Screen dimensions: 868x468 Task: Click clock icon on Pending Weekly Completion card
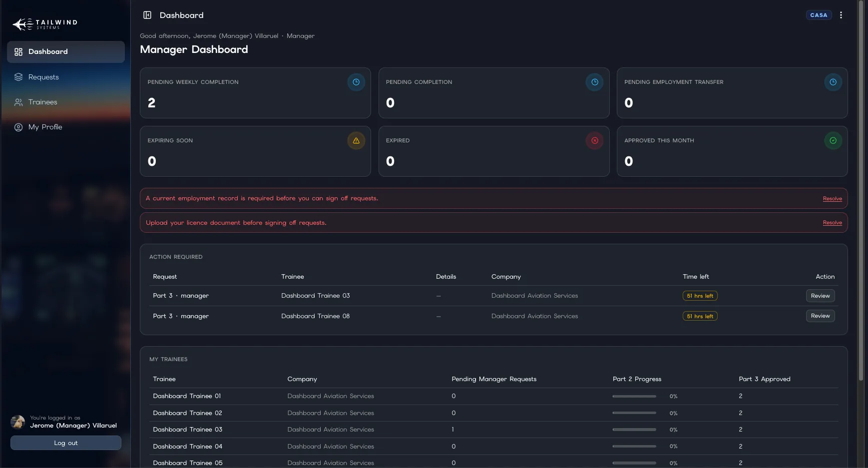coord(356,82)
